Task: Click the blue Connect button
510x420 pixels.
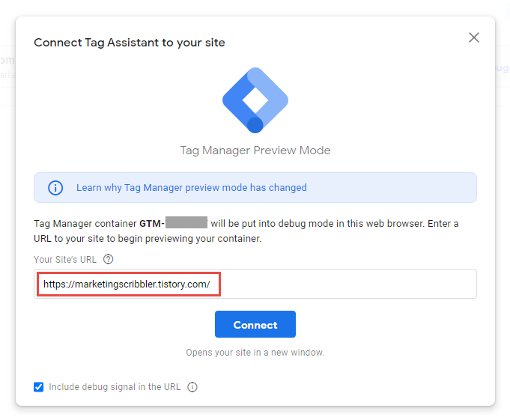Action: pyautogui.click(x=255, y=324)
